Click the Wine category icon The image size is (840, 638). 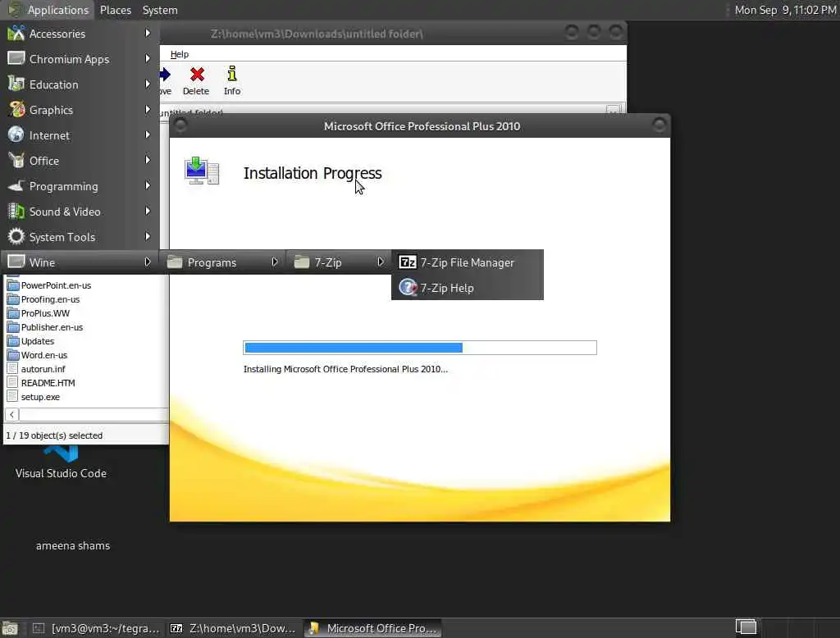click(16, 262)
